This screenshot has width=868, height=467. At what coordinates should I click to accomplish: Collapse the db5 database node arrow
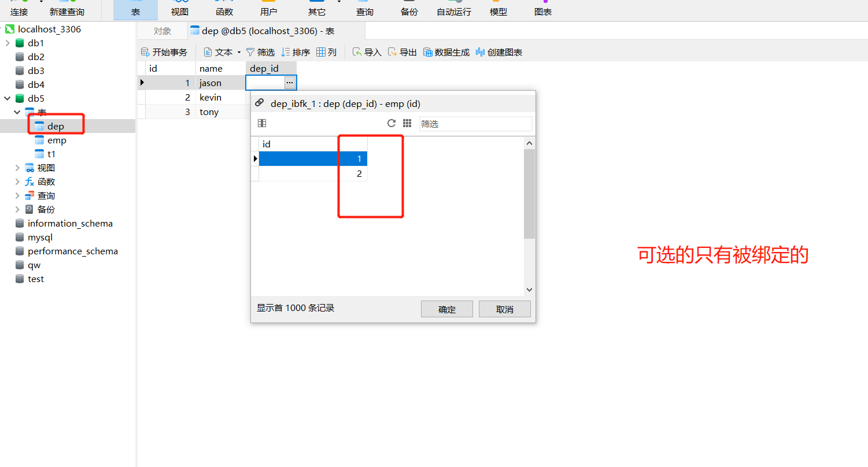click(x=7, y=98)
